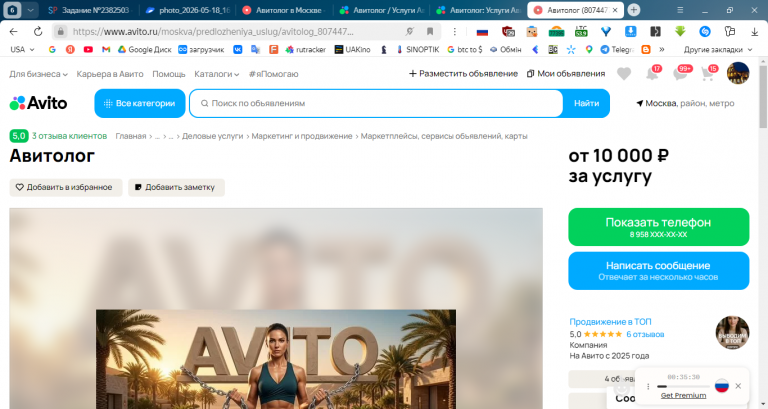Open seller profile Продвижение в ТОП

click(x=610, y=322)
